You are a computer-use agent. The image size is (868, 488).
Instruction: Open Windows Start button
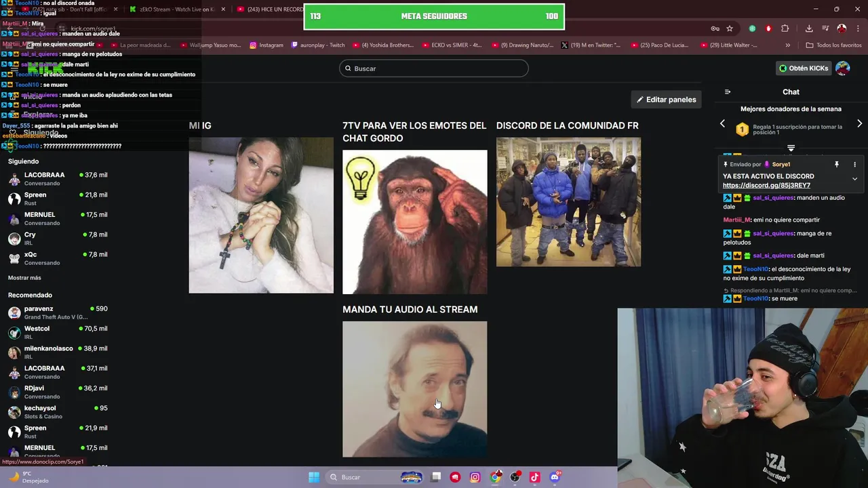tap(314, 477)
